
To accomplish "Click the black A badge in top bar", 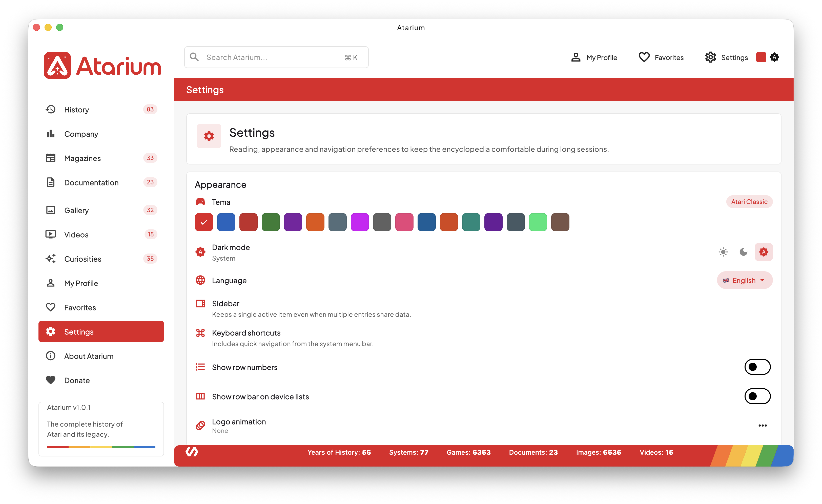I will click(x=774, y=57).
